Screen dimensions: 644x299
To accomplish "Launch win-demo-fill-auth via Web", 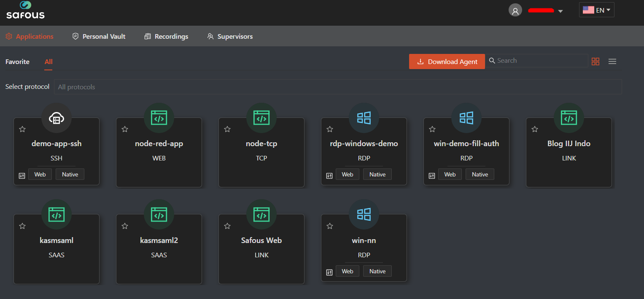I will (450, 174).
